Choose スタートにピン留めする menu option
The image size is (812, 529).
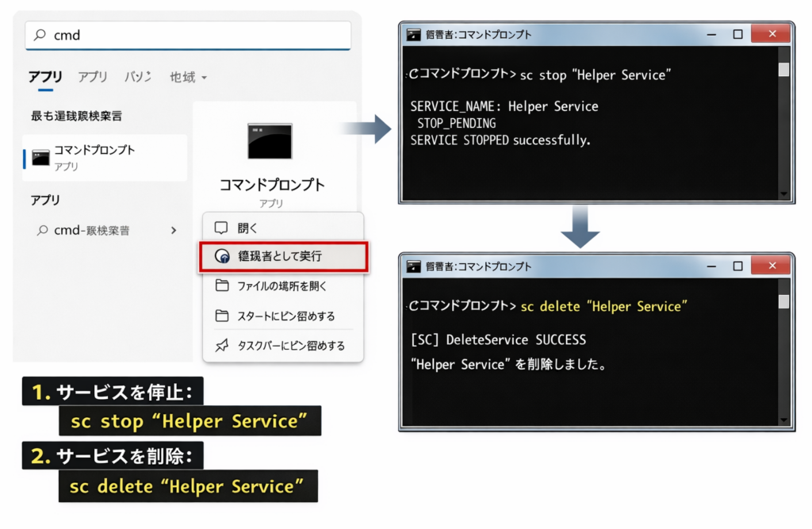[x=285, y=316]
